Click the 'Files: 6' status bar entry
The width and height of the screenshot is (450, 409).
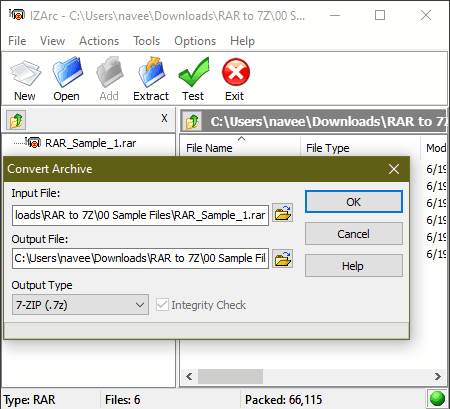(x=122, y=399)
